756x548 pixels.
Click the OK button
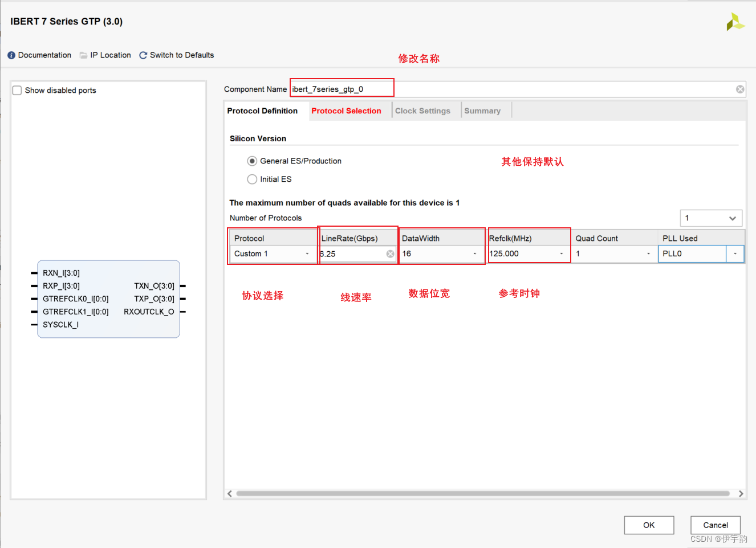pyautogui.click(x=649, y=525)
